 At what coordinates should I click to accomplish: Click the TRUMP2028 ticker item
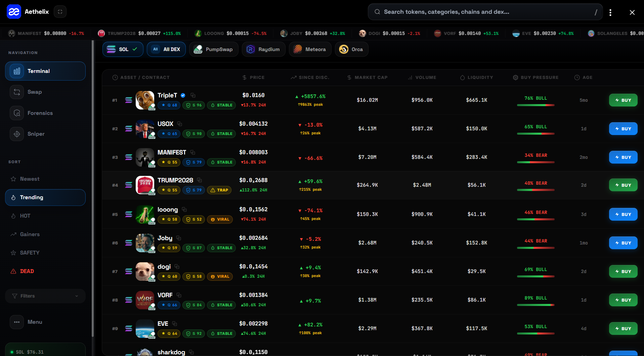139,33
